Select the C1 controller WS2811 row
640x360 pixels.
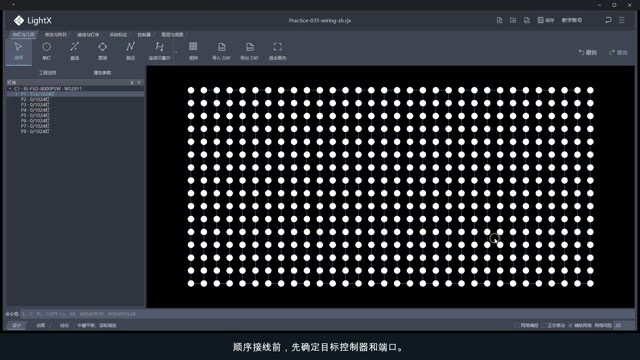coord(76,88)
